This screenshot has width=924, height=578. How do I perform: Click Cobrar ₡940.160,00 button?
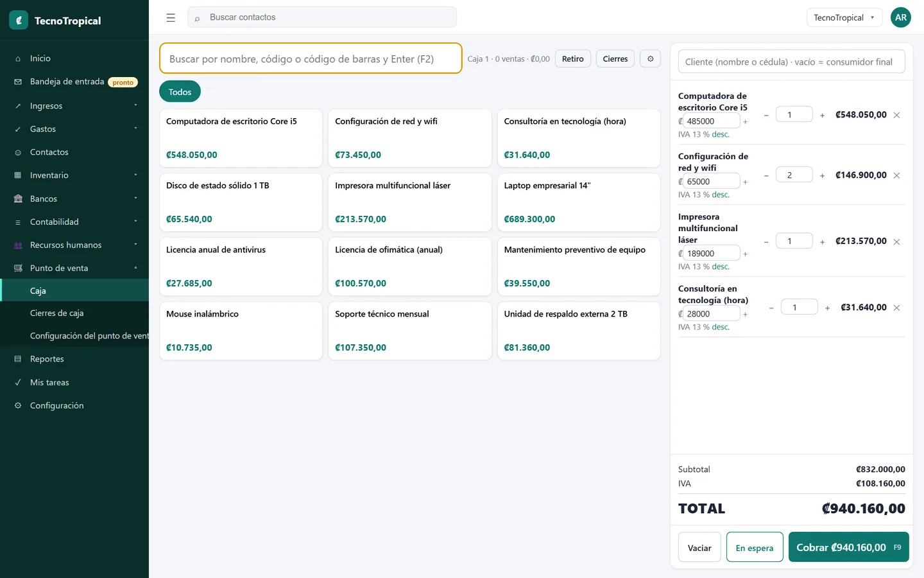[x=848, y=547]
